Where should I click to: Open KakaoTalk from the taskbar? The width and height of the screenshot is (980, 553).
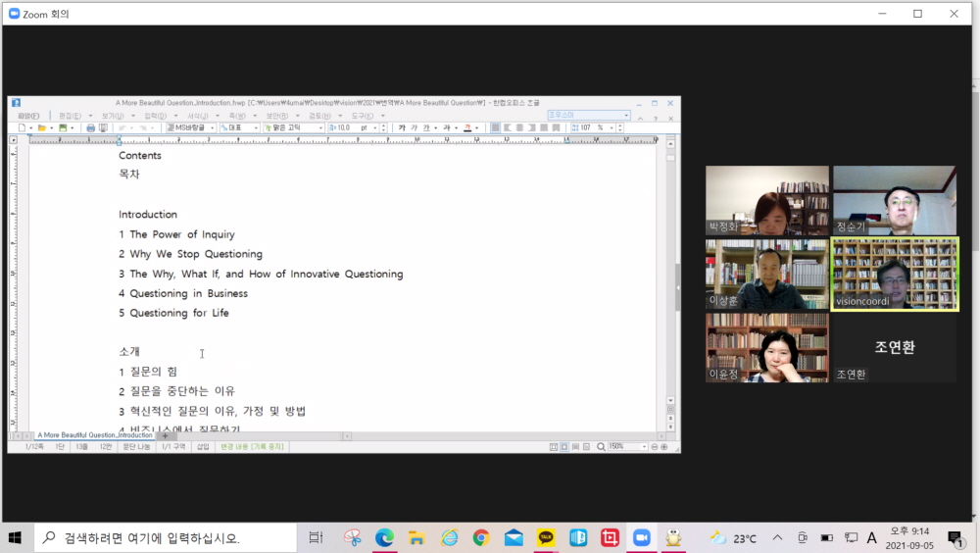coord(546,537)
